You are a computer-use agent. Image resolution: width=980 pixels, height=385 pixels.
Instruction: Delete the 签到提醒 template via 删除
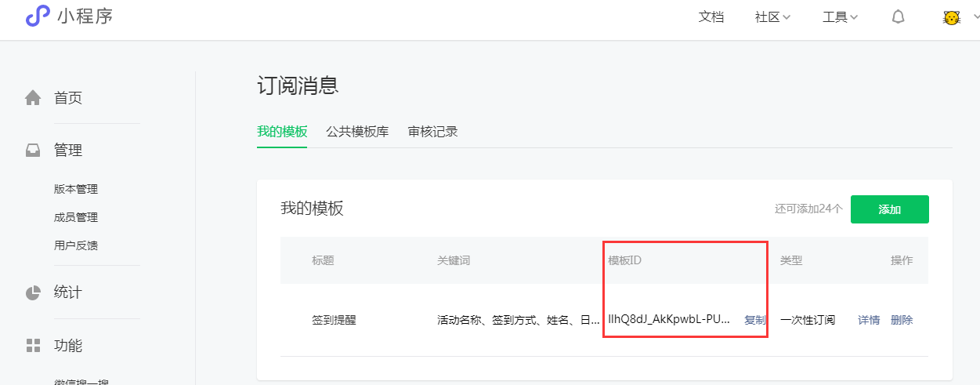(x=902, y=320)
